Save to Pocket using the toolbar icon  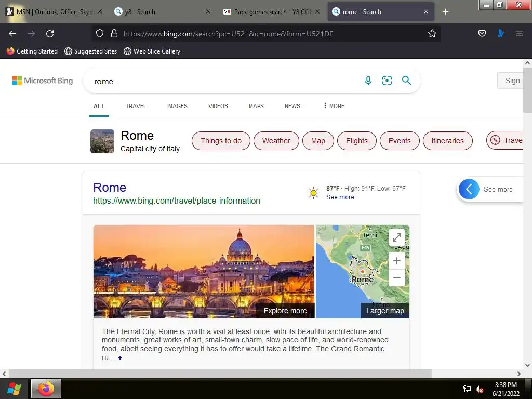[x=482, y=33]
